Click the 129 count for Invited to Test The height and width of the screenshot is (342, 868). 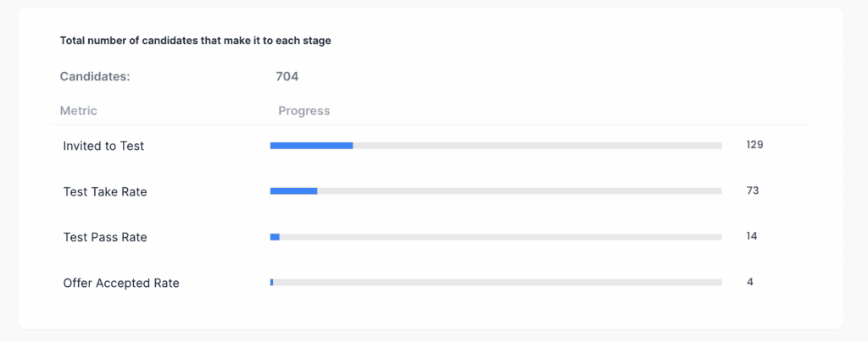tap(754, 145)
